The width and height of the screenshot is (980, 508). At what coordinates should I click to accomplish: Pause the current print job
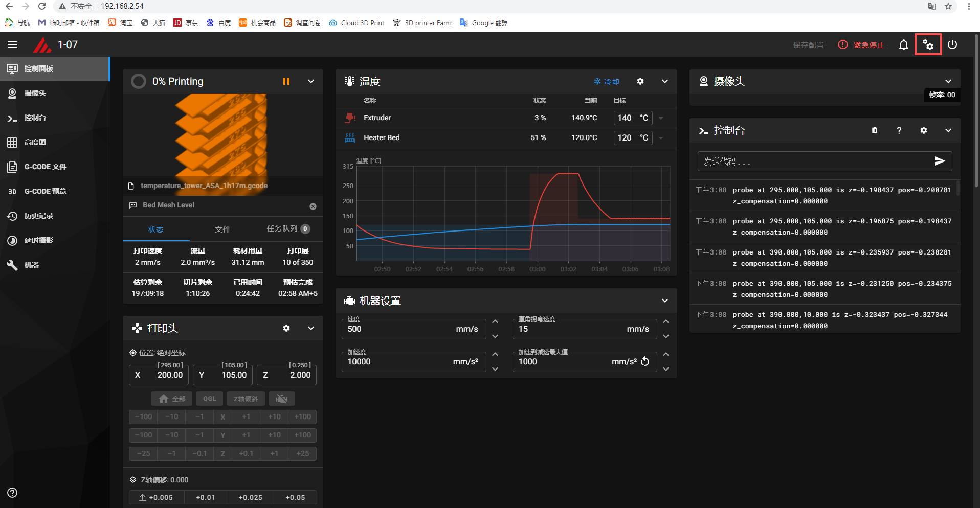point(286,81)
